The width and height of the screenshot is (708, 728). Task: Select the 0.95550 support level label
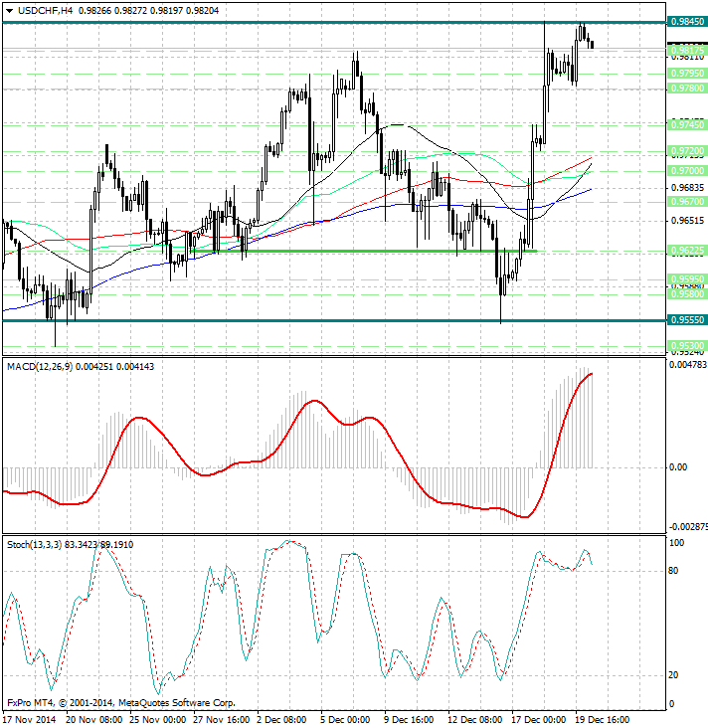[x=687, y=320]
